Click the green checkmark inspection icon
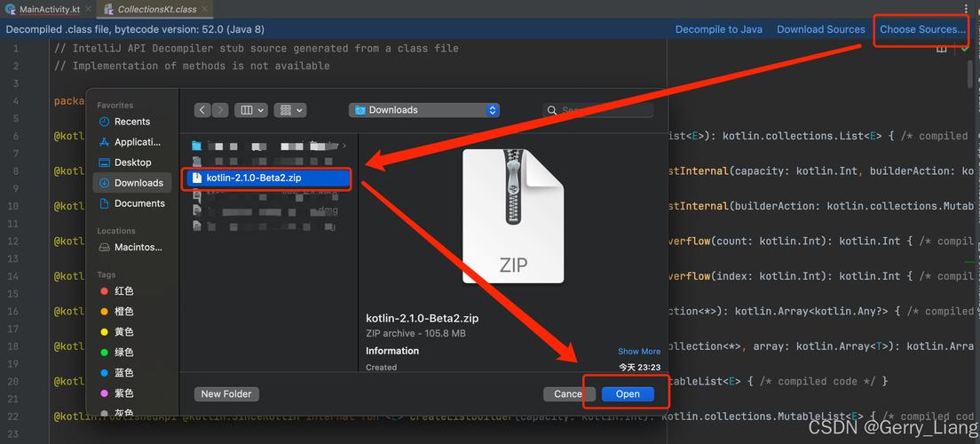 pos(967,49)
